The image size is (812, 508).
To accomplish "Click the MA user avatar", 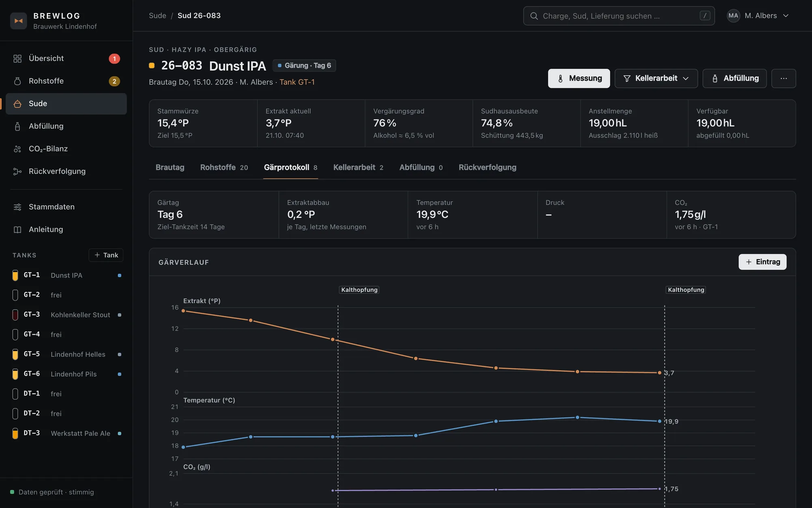I will [x=733, y=16].
